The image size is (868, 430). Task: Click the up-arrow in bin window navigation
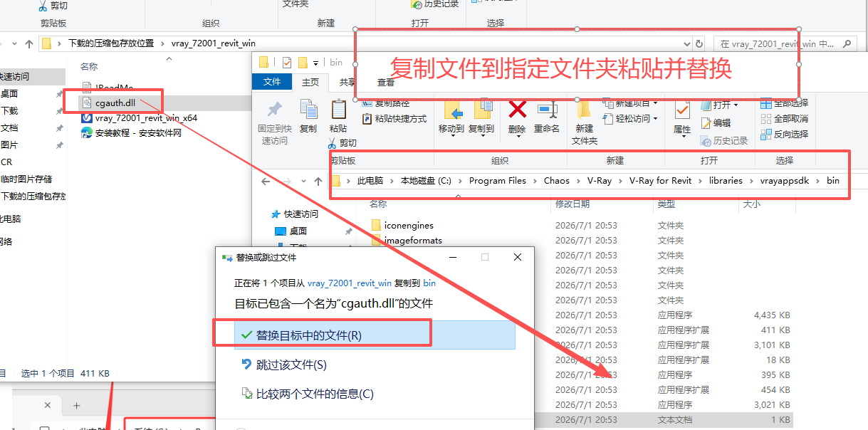click(x=318, y=182)
